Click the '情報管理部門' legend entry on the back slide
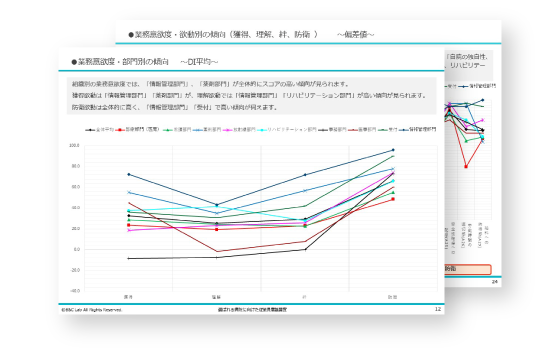560x360 pixels. pyautogui.click(x=478, y=86)
